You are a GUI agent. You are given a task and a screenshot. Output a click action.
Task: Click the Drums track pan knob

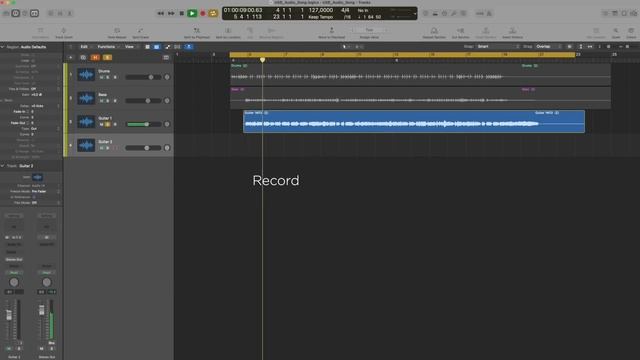tap(167, 77)
